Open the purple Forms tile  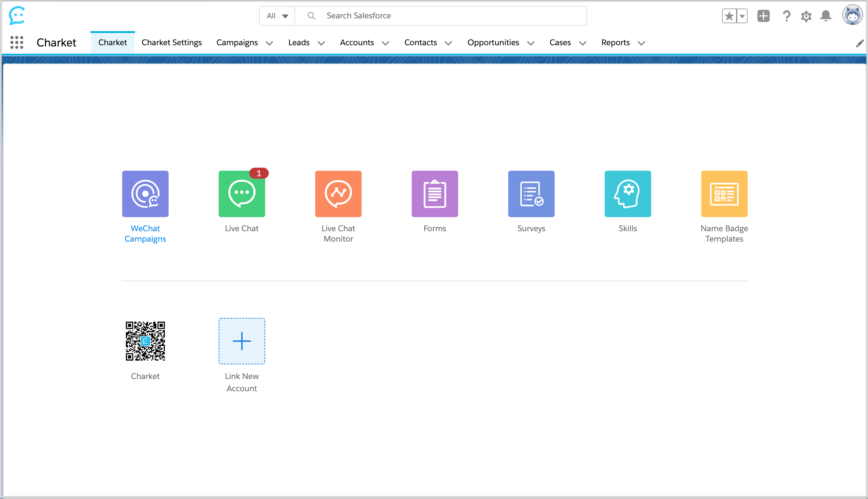click(435, 194)
